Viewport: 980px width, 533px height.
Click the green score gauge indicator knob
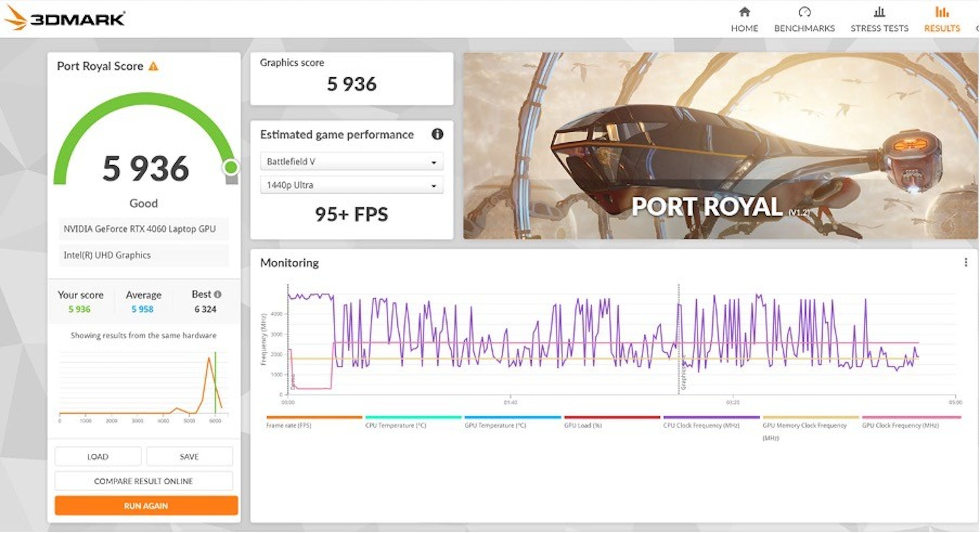(231, 167)
